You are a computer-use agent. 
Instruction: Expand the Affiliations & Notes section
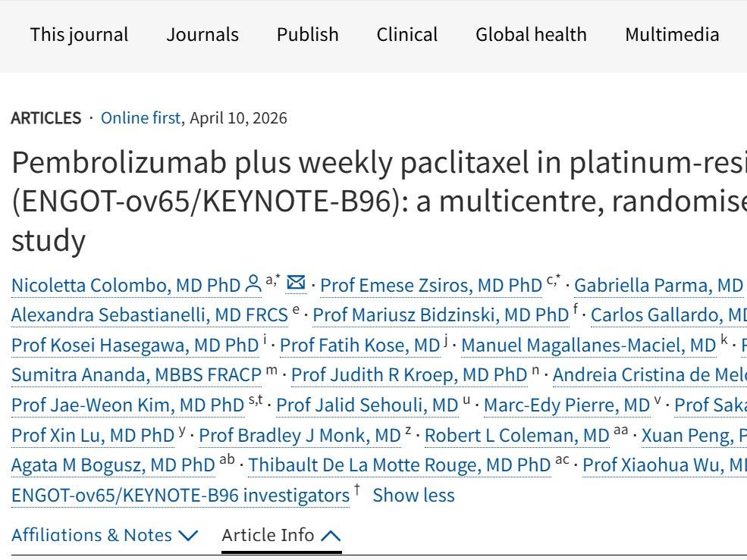point(105,535)
